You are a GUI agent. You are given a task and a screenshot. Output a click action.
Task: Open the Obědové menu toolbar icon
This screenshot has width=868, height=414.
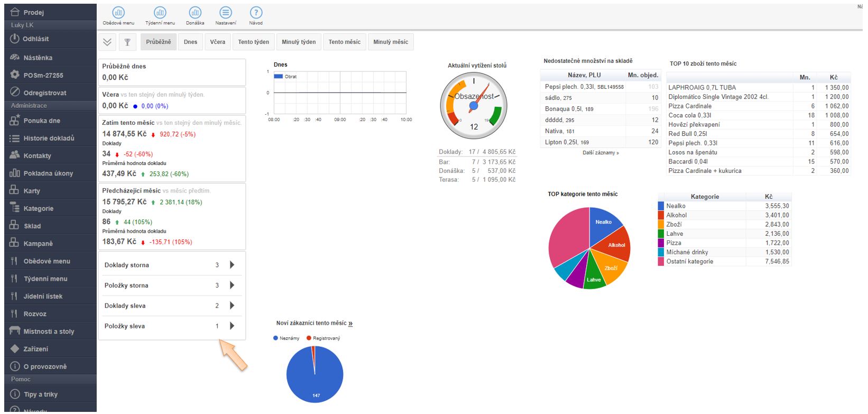118,13
